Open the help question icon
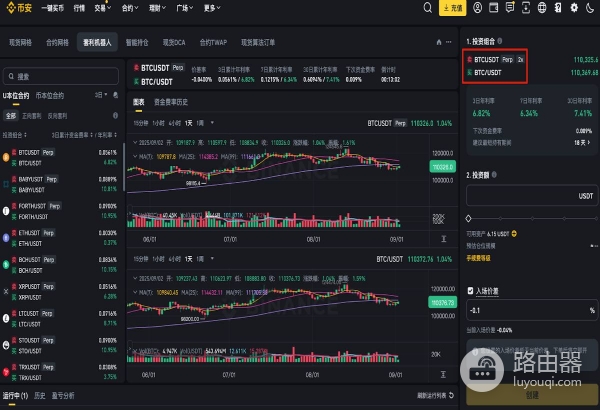Viewport: 600px width, 410px height. (558, 8)
